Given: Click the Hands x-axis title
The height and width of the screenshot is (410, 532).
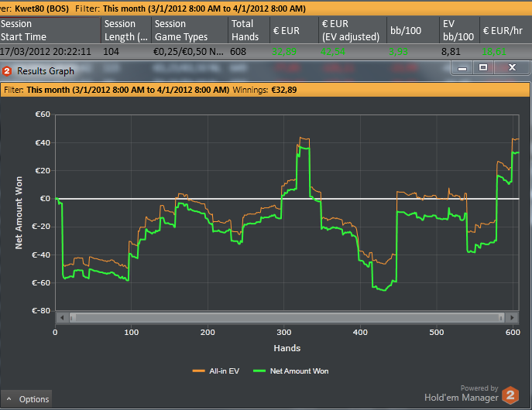Looking at the screenshot, I should (x=287, y=348).
